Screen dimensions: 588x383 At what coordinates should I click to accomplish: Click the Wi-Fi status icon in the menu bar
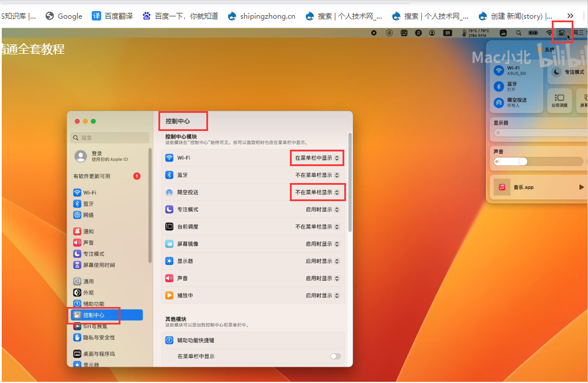(549, 33)
